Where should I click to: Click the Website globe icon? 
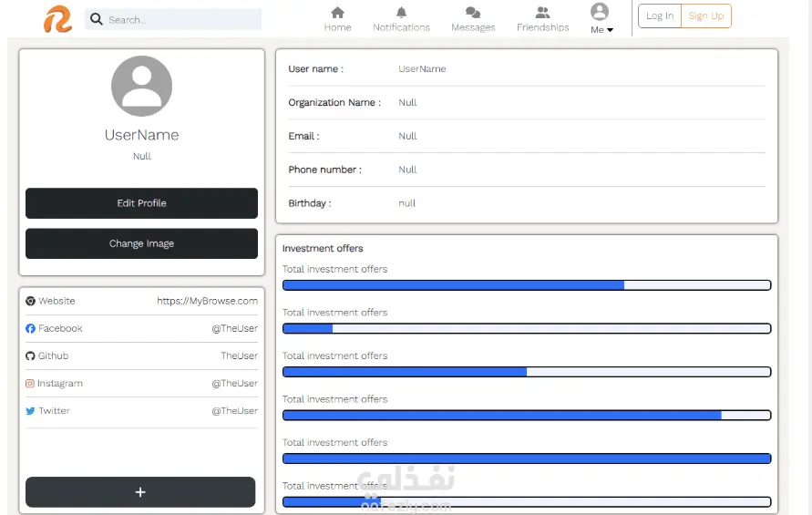click(31, 301)
